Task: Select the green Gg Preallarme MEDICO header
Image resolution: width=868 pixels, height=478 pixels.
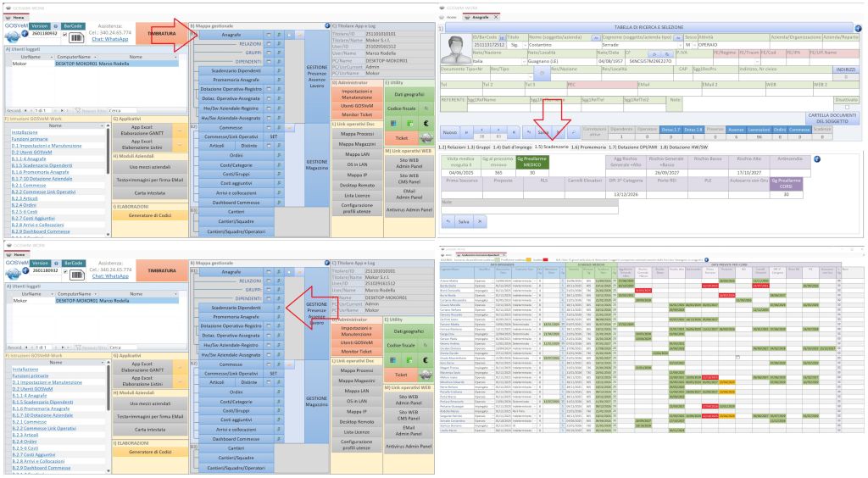Action: pos(531,161)
